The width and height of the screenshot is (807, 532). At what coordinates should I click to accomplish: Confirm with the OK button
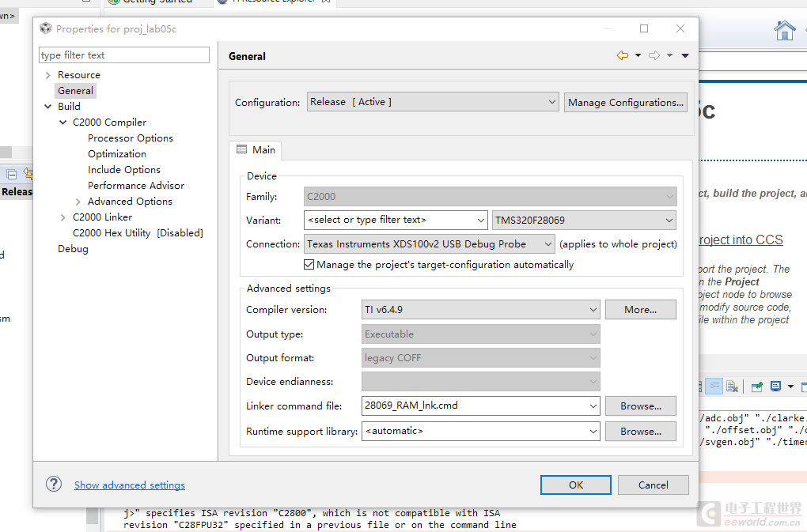(x=575, y=485)
